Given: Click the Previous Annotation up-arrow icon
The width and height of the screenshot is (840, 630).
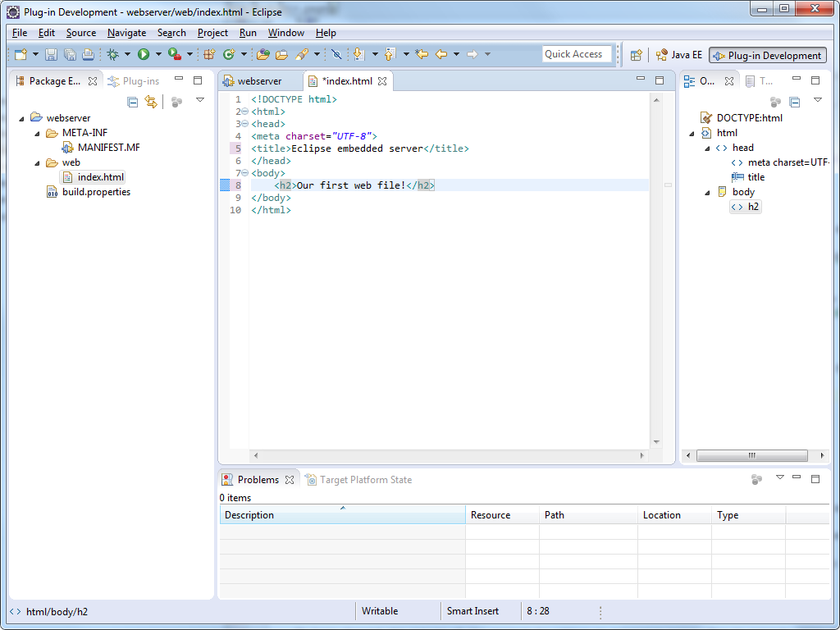Looking at the screenshot, I should click(x=390, y=54).
